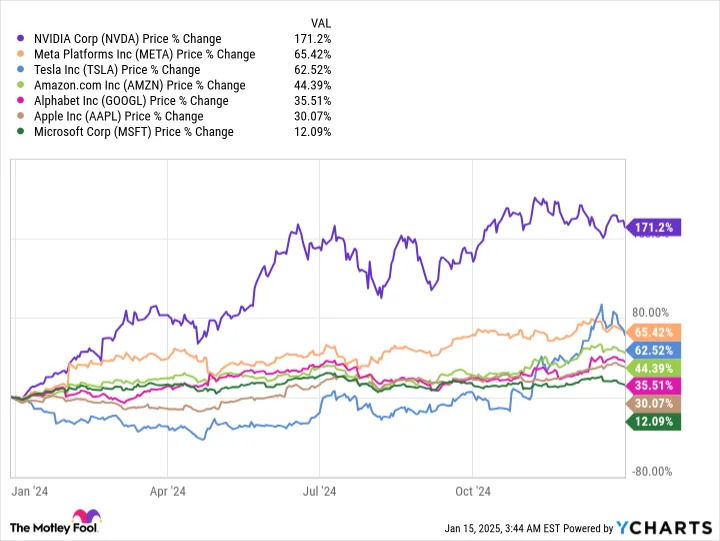
Task: Click the dark green Microsoft legend dot
Action: pos(20,132)
